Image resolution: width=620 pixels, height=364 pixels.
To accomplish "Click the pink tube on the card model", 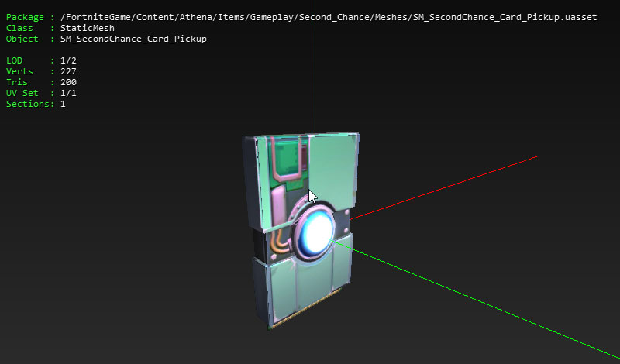I will 277,209.
